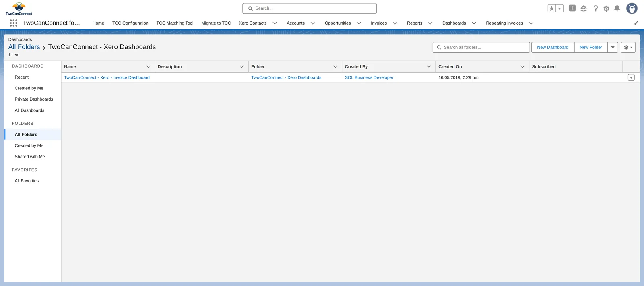Open TwoCanConnect - Xero Dashboards folder link
The image size is (644, 286).
(x=286, y=77)
